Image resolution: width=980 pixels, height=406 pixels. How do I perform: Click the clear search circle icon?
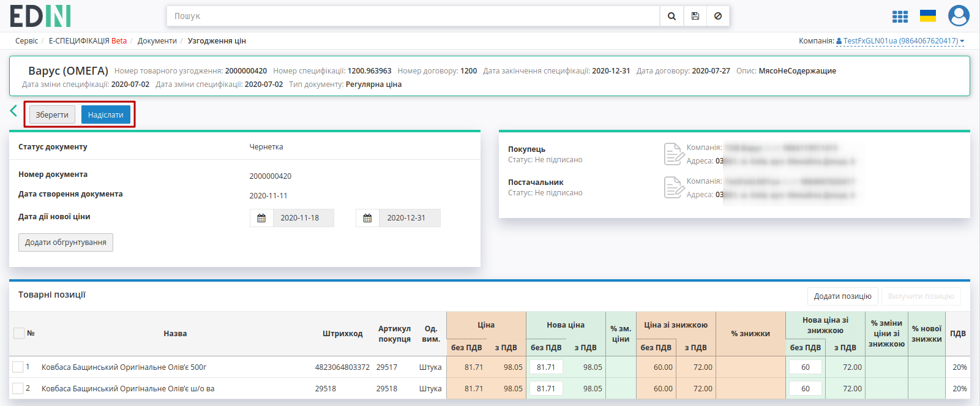coord(718,16)
